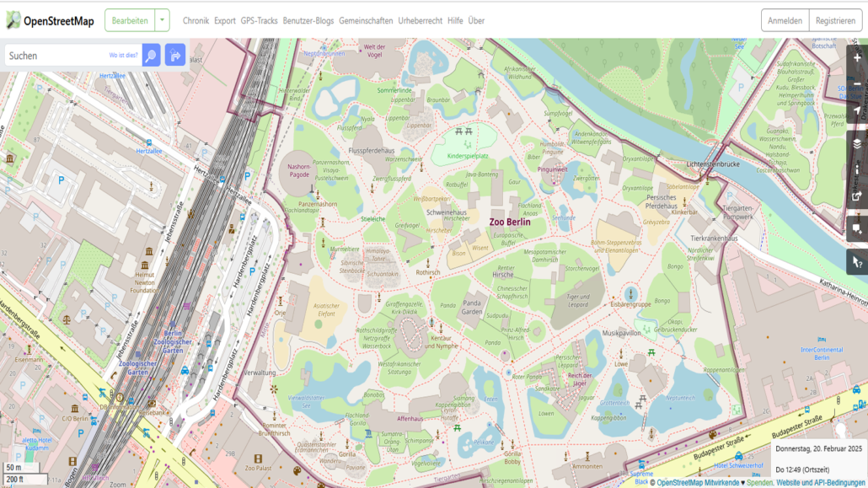Click the 'Wo ist dies?' link

pyautogui.click(x=123, y=56)
